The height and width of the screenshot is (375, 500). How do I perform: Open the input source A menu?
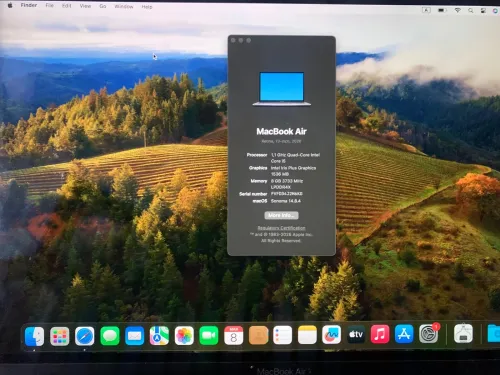coord(426,10)
